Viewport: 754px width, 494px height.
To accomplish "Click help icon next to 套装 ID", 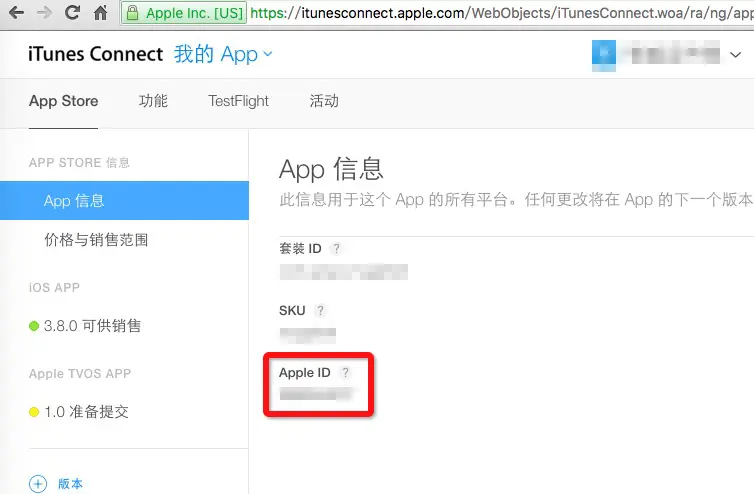I will [x=336, y=249].
